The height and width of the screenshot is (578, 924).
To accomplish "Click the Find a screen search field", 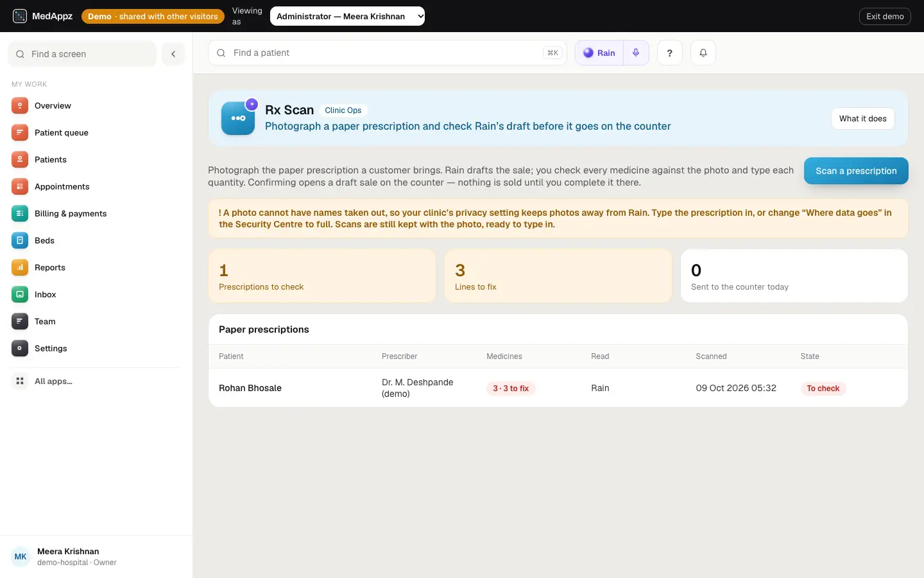I will 82,54.
